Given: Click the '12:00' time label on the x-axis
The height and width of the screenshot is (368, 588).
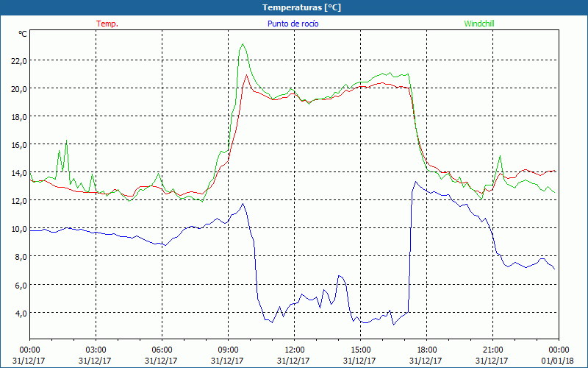Looking at the screenshot, I should click(295, 350).
